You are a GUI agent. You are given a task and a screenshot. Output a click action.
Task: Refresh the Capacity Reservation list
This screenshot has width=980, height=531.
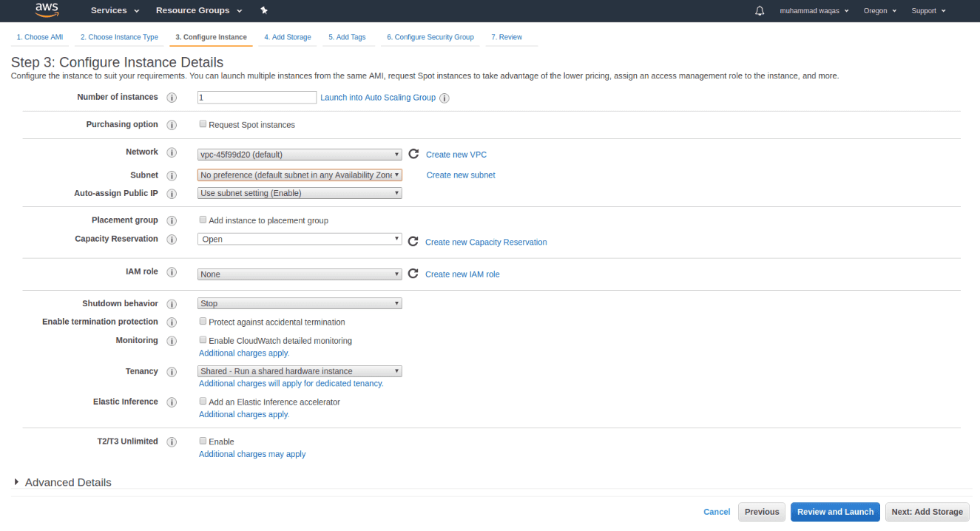[x=413, y=242]
